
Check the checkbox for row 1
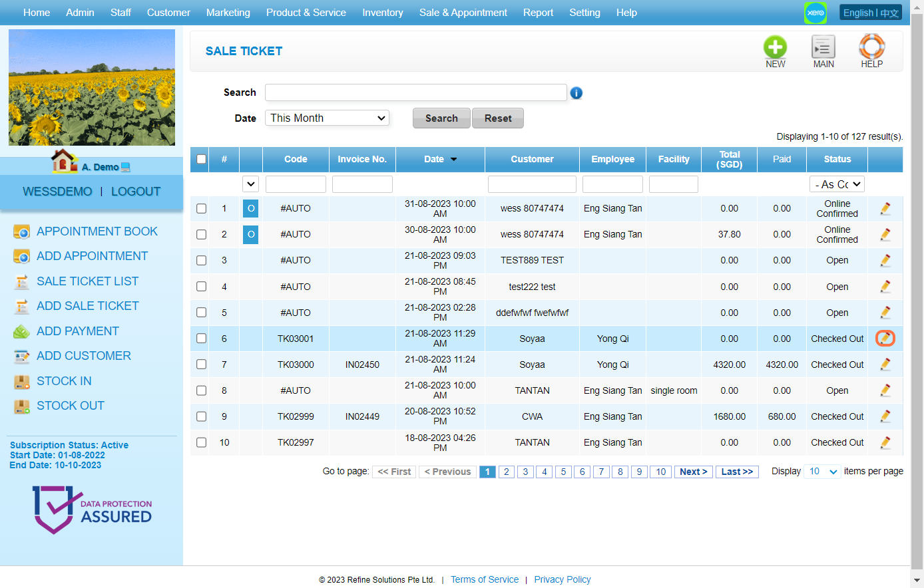click(x=201, y=208)
